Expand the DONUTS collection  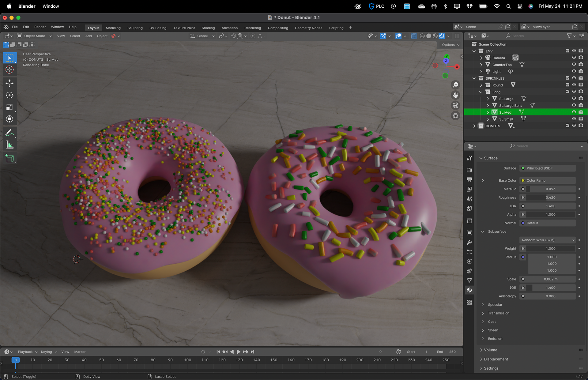click(x=474, y=126)
